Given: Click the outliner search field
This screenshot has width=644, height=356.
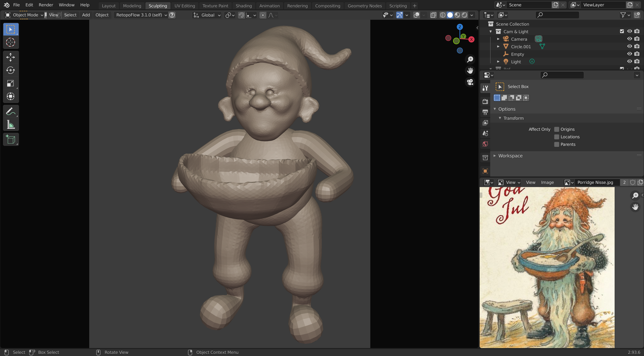Looking at the screenshot, I should point(557,15).
